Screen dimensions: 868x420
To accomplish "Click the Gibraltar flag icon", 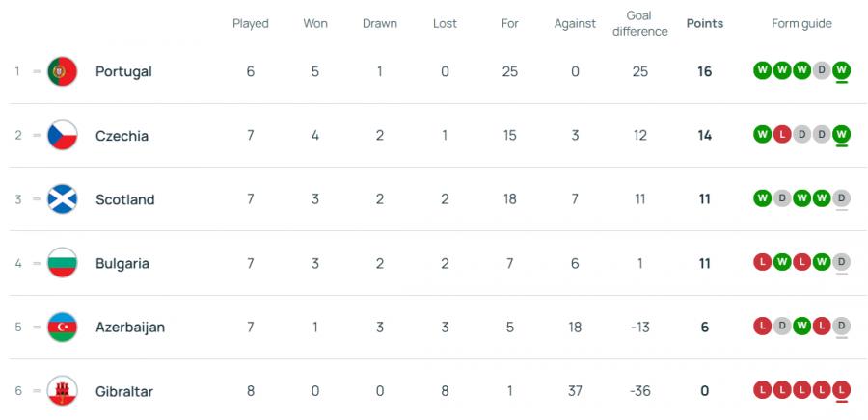I will [x=63, y=391].
